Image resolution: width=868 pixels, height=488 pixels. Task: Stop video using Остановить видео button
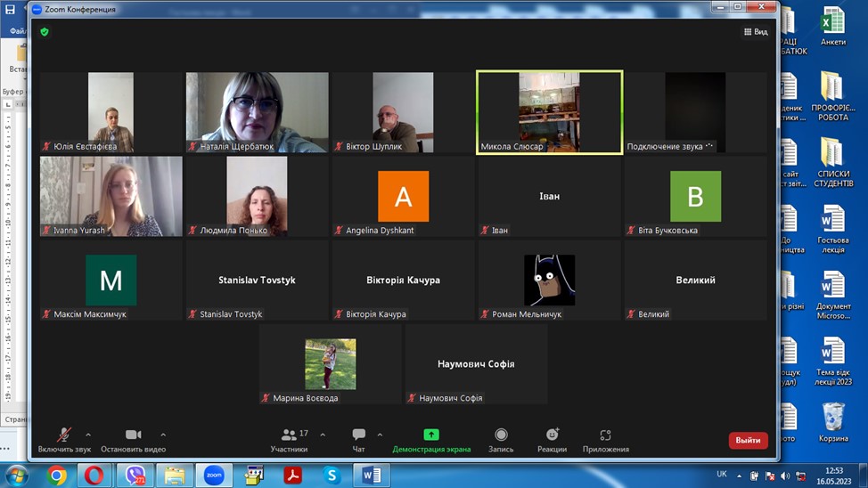coord(133,439)
